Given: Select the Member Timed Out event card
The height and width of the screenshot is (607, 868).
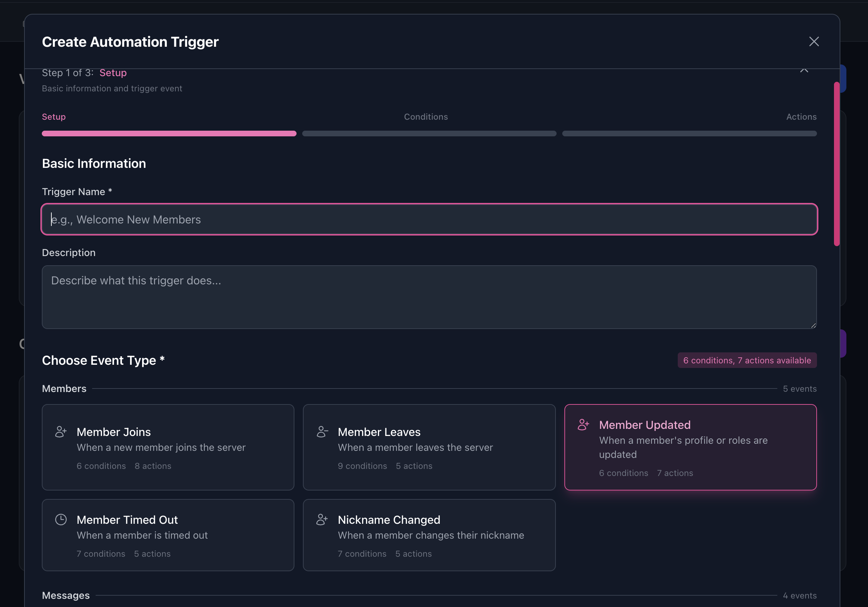Looking at the screenshot, I should click(x=168, y=535).
